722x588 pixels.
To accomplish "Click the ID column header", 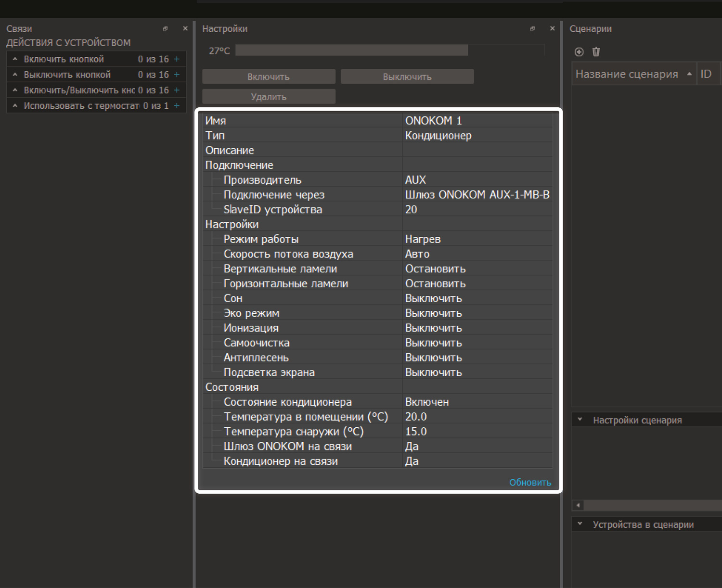I will click(x=706, y=74).
